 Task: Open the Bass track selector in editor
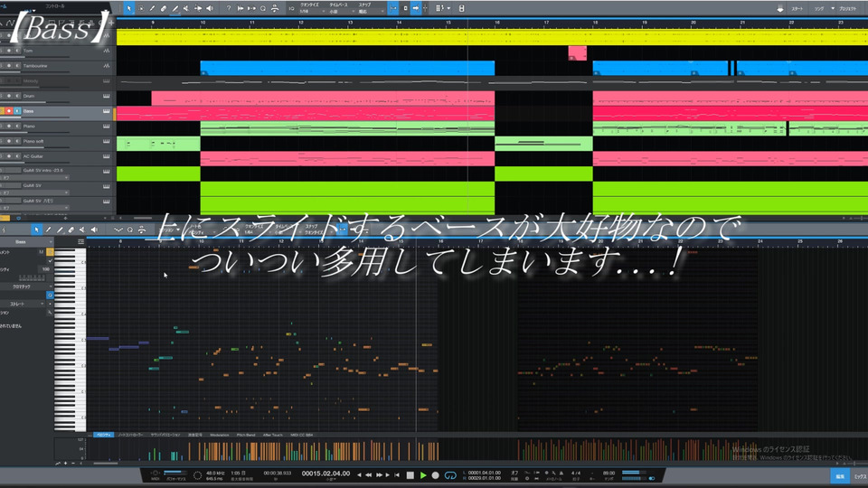tap(26, 242)
